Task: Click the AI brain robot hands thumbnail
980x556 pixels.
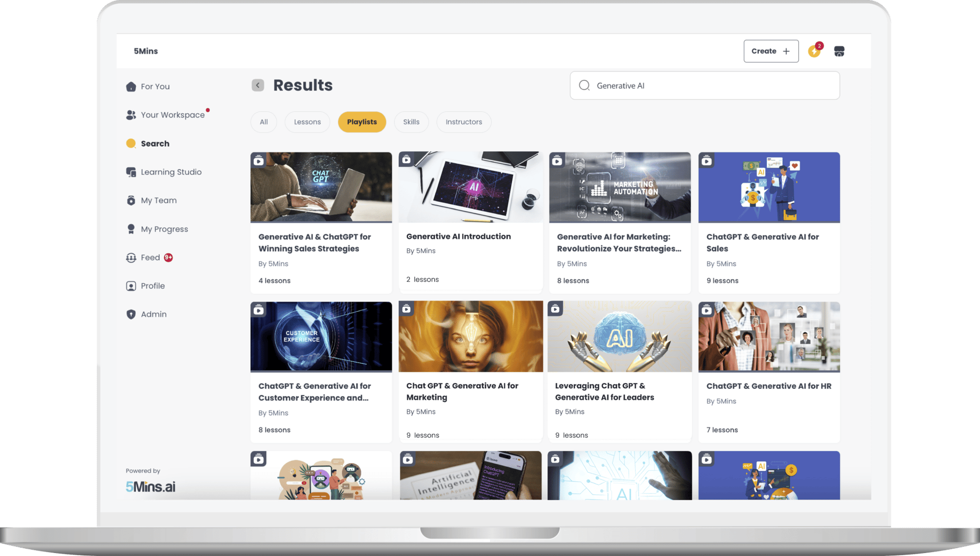Action: 619,336
